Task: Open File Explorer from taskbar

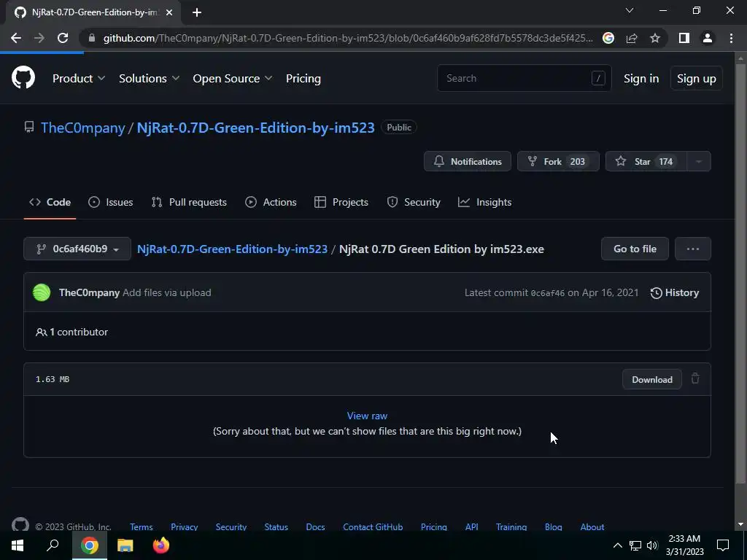Action: (x=125, y=545)
